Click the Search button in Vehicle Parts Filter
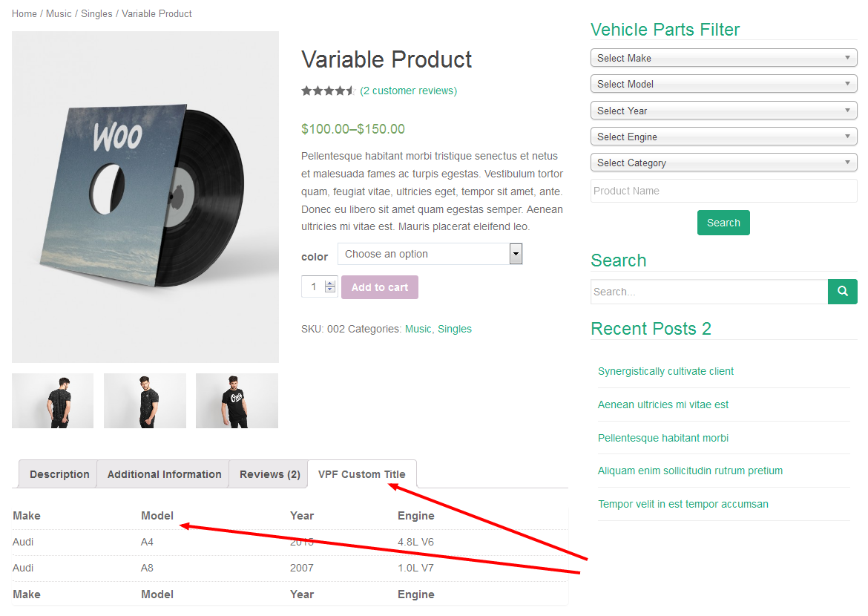This screenshot has width=868, height=616. click(x=723, y=222)
